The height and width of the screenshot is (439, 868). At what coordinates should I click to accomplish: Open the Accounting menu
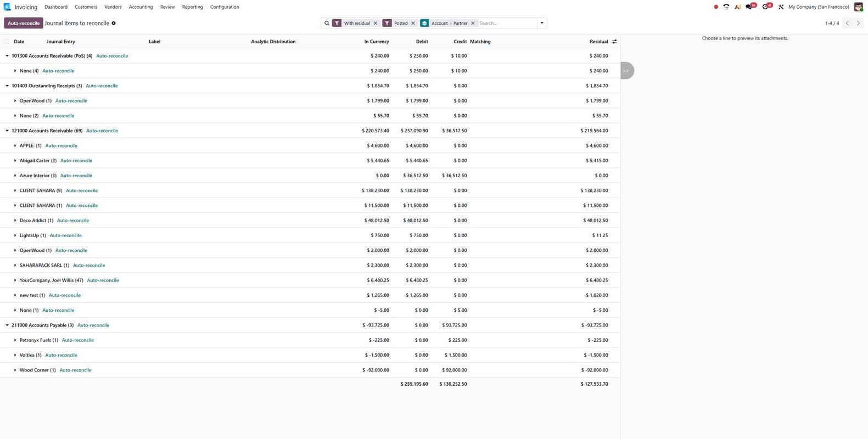tap(141, 7)
